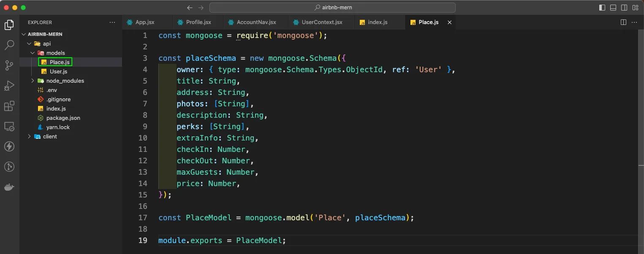Click the airbnb-mern command center search box
Image resolution: width=644 pixels, height=254 pixels.
tap(332, 8)
